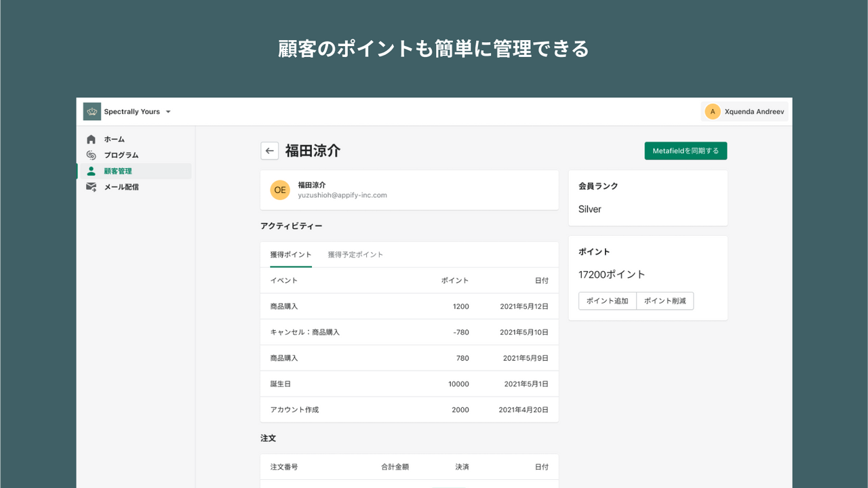Click the ポイント削減 button
This screenshot has width=868, height=488.
(x=665, y=301)
